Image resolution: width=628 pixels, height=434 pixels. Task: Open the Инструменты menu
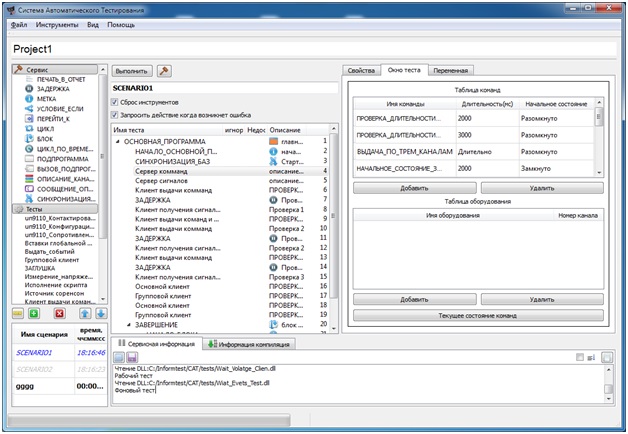pos(57,25)
